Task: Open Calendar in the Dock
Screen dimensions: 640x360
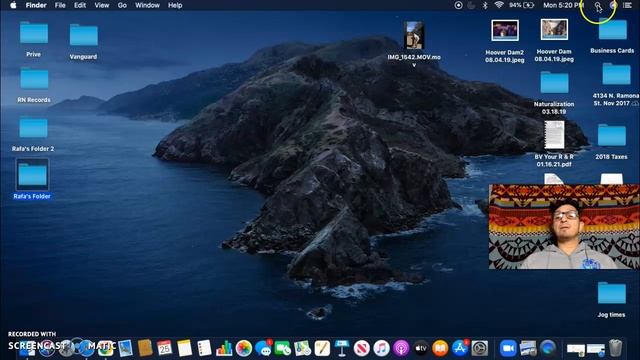Action: tap(165, 348)
